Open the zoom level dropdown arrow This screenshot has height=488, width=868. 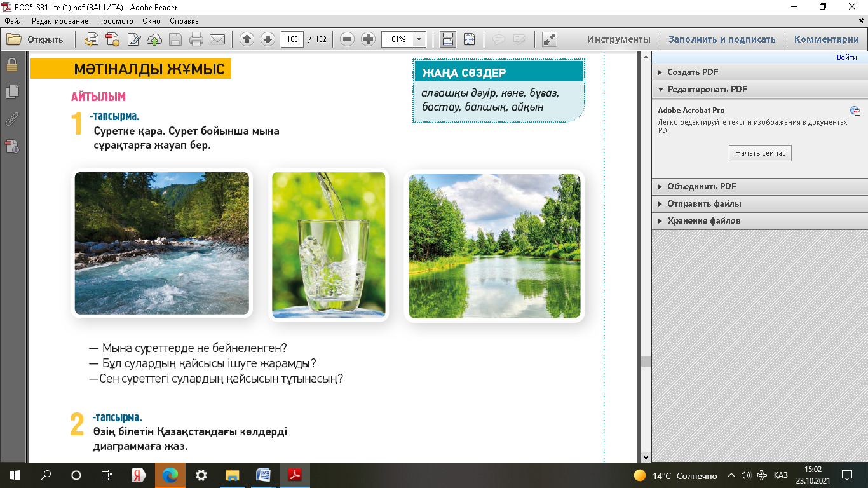click(x=419, y=39)
